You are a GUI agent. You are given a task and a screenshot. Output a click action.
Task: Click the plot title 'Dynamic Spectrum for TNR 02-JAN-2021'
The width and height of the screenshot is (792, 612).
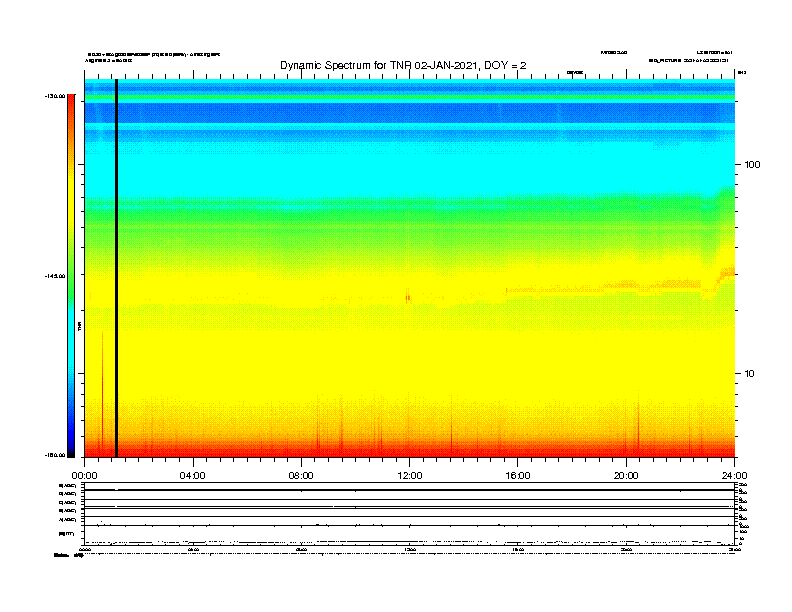[x=403, y=65]
